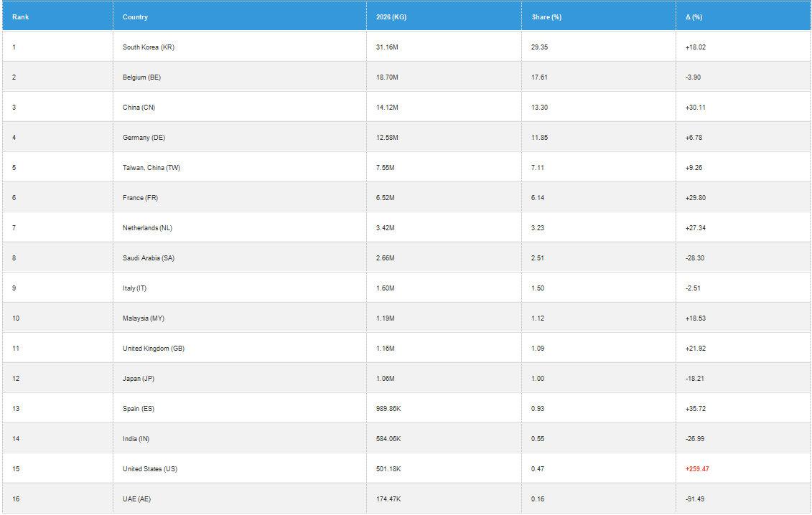Viewport: 812px width, 515px height.
Task: Click the Share (%) column header
Action: (x=599, y=17)
